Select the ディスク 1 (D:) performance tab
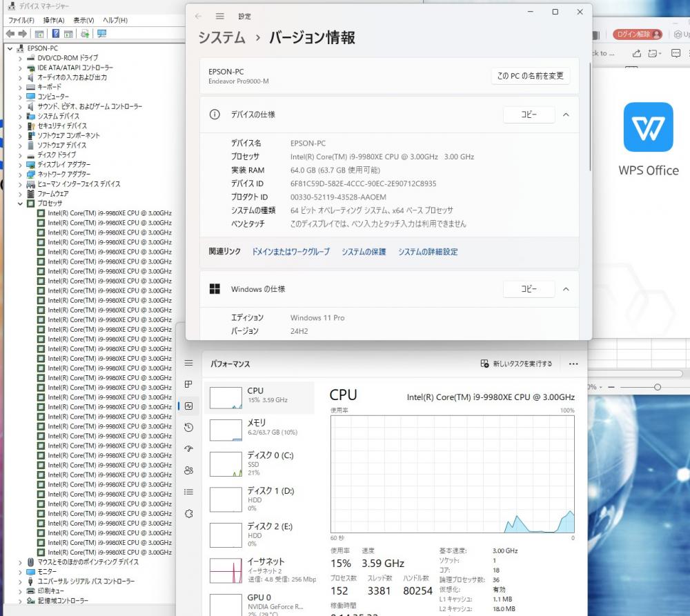Viewport: 690px width, 616px height. [x=259, y=499]
